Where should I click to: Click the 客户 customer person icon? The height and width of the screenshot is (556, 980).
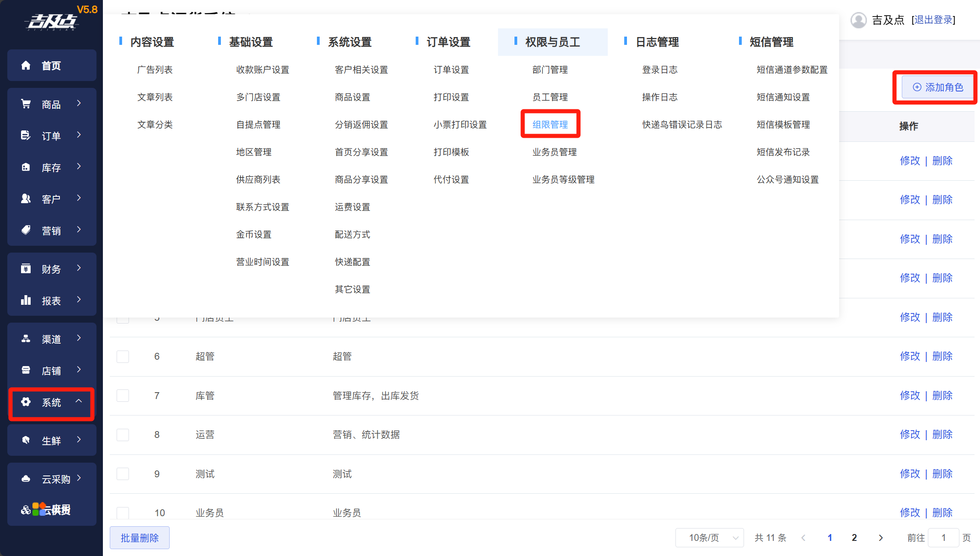26,199
